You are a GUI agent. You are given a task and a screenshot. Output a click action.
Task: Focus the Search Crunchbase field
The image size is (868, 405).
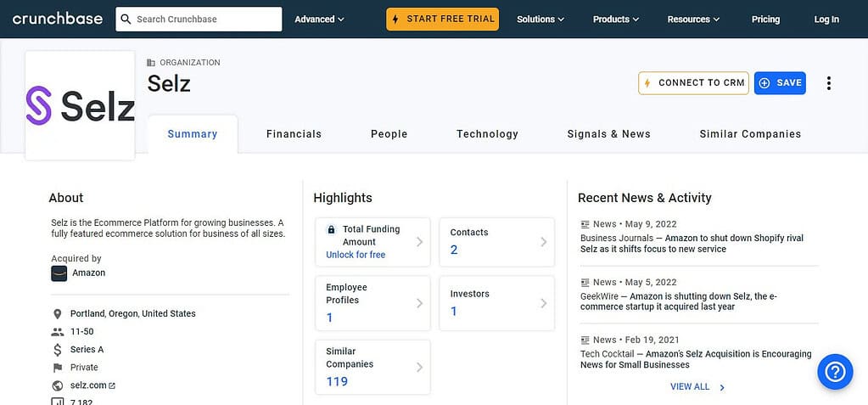pos(199,20)
